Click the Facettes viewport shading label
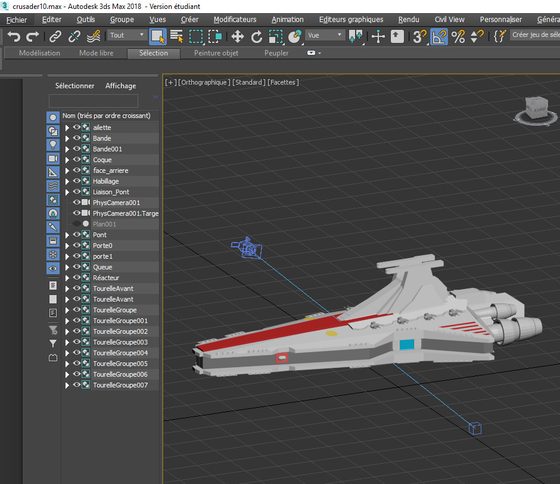 coord(283,82)
